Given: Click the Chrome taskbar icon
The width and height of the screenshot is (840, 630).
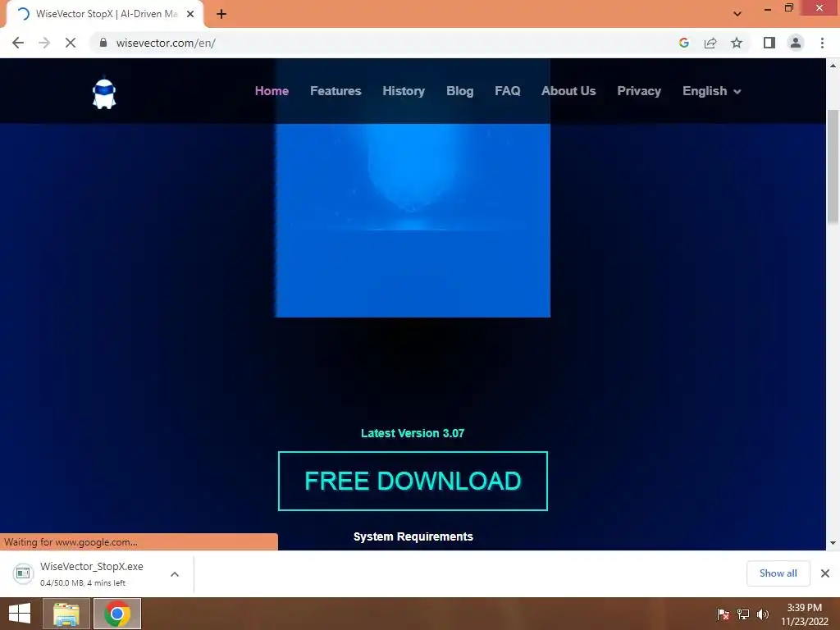Looking at the screenshot, I should coord(117,614).
